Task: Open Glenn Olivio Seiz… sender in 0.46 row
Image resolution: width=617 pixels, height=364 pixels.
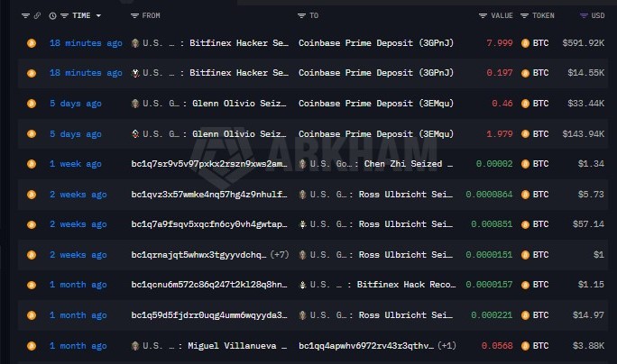Action: coord(239,104)
